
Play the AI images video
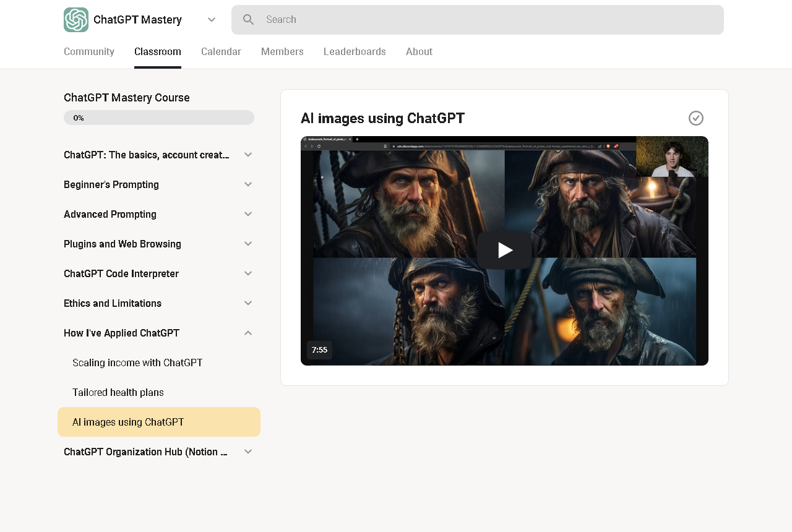pos(504,250)
